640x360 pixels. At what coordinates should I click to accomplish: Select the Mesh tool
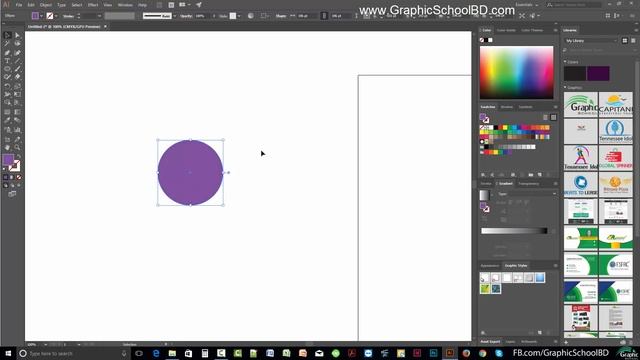[7, 112]
